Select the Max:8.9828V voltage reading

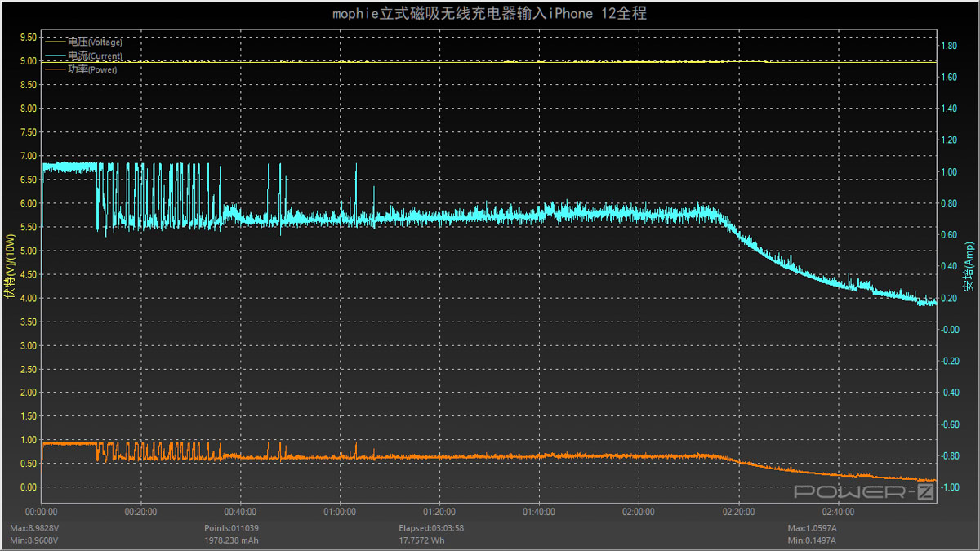click(x=34, y=528)
